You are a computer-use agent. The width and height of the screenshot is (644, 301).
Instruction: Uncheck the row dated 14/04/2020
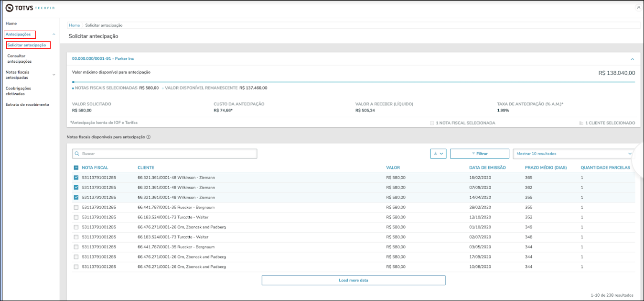[76, 197]
